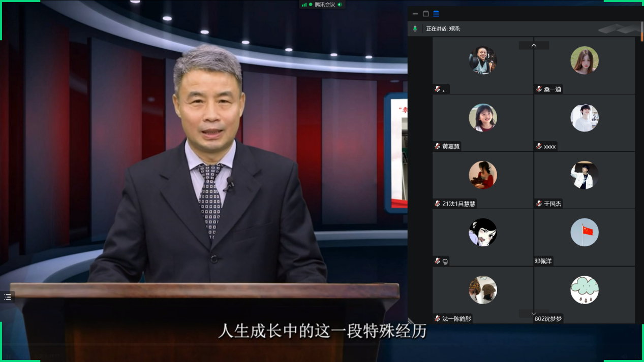Click the 腾讯会议 title label
This screenshot has width=644, height=362.
[x=325, y=5]
